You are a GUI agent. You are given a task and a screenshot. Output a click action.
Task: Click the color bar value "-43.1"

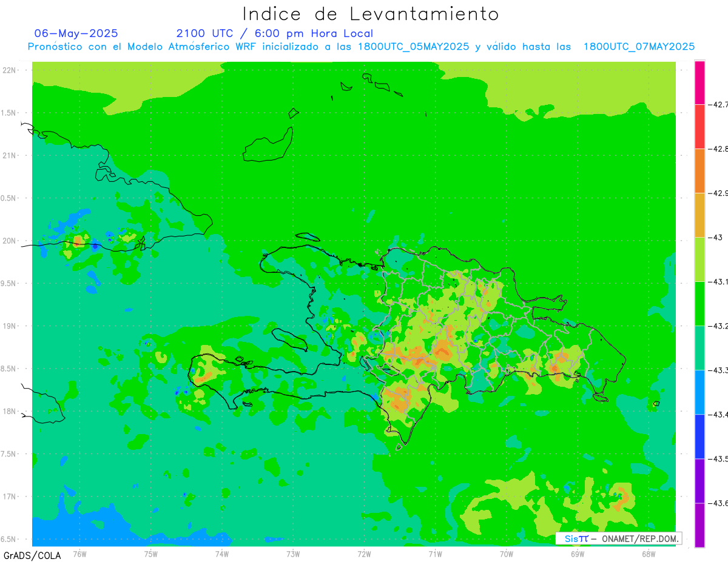coord(718,282)
